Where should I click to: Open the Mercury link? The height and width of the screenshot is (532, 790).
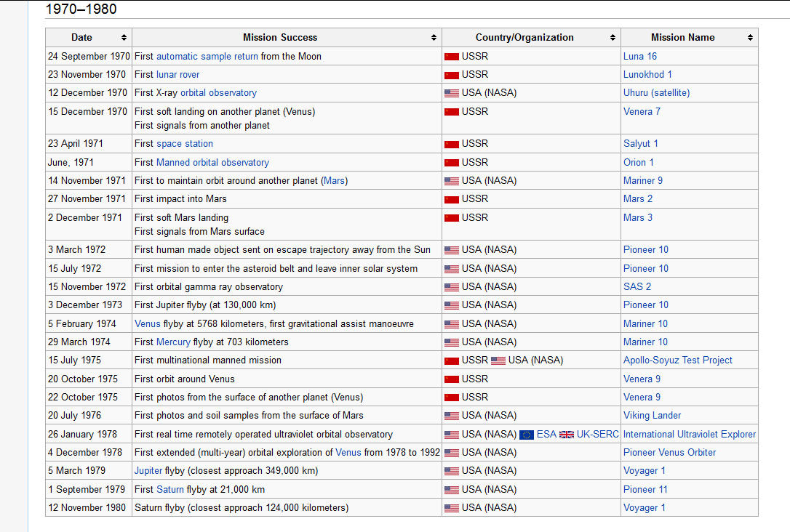(x=173, y=342)
